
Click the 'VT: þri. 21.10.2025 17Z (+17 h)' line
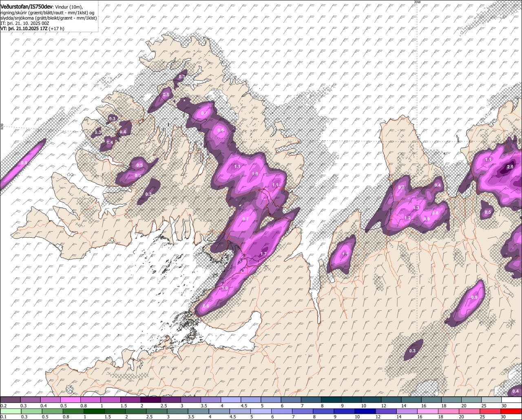point(32,29)
